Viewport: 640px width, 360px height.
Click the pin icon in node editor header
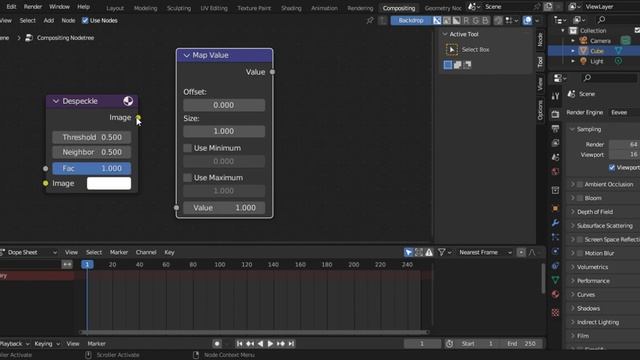click(x=370, y=20)
